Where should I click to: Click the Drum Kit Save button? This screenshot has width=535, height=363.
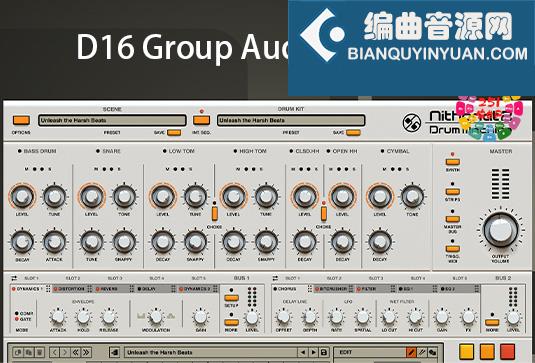point(353,133)
